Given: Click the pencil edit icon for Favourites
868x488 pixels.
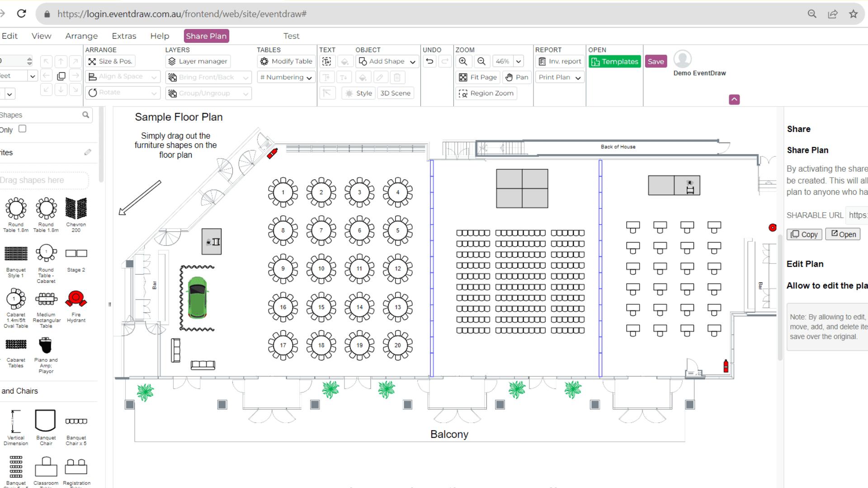Looking at the screenshot, I should (88, 152).
